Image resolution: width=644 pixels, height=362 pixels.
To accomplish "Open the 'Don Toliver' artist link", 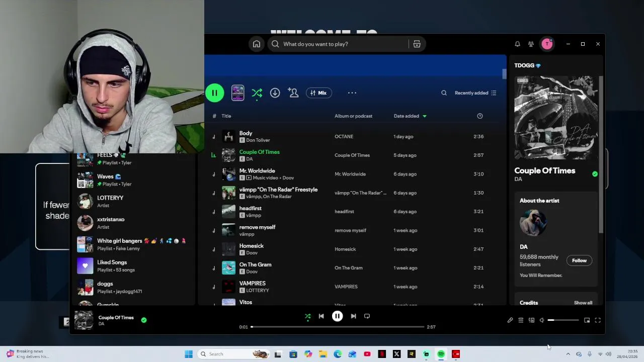I will click(258, 140).
